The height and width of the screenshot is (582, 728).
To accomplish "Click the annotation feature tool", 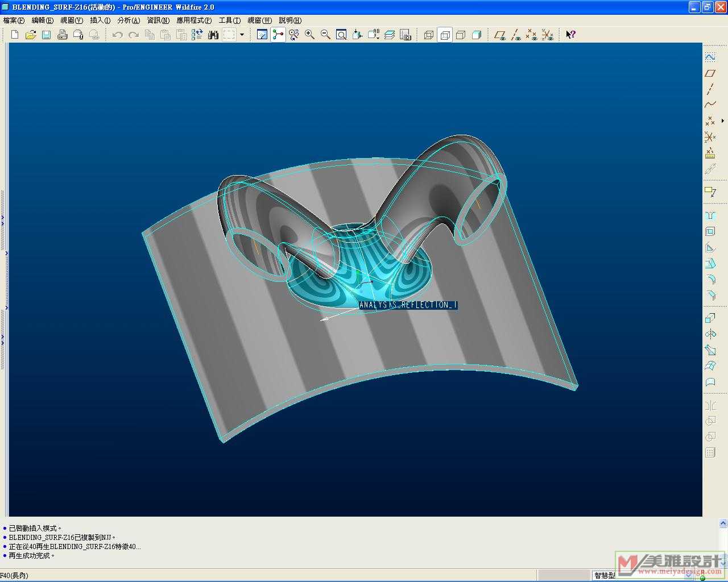I will pyautogui.click(x=710, y=193).
